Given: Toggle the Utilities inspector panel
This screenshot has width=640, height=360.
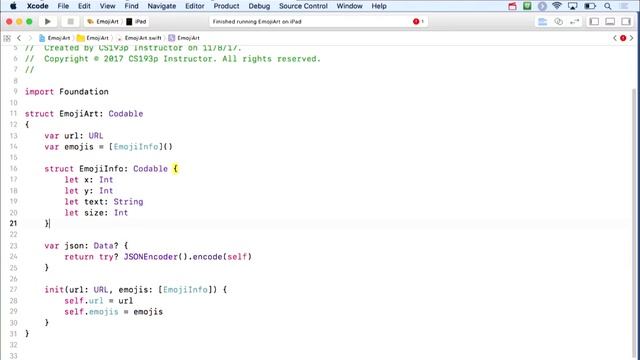Looking at the screenshot, I should pyautogui.click(x=626, y=22).
